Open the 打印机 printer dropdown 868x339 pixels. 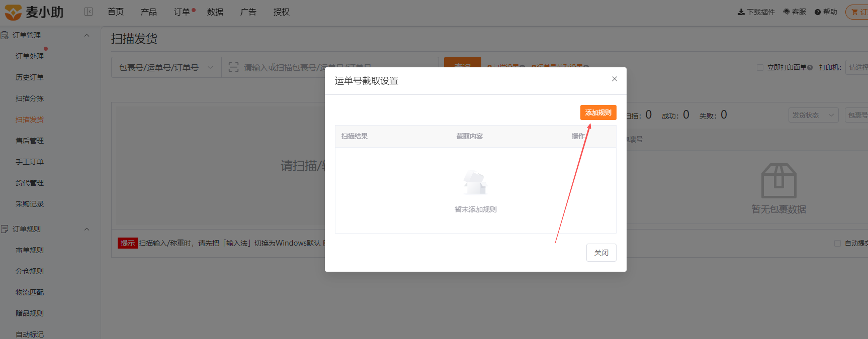[857, 67]
